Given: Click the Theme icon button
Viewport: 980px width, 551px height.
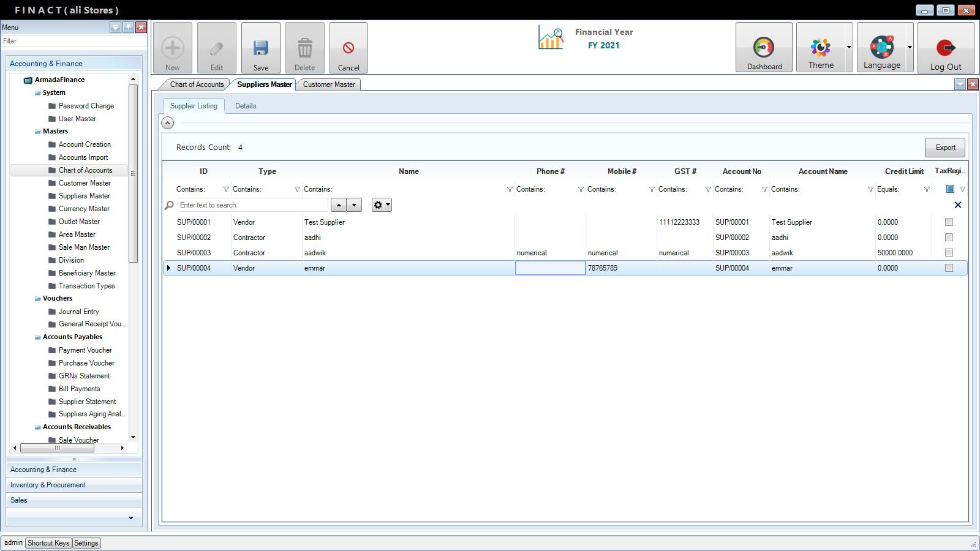Looking at the screenshot, I should [820, 48].
